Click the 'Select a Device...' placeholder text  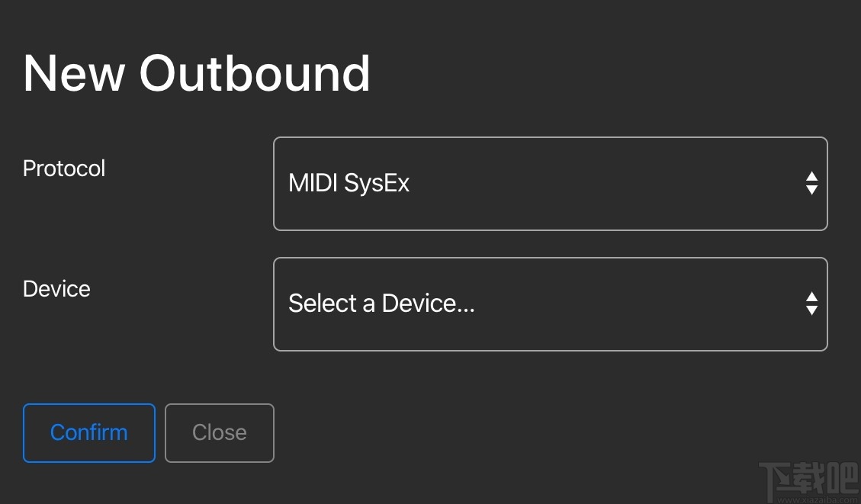click(381, 303)
